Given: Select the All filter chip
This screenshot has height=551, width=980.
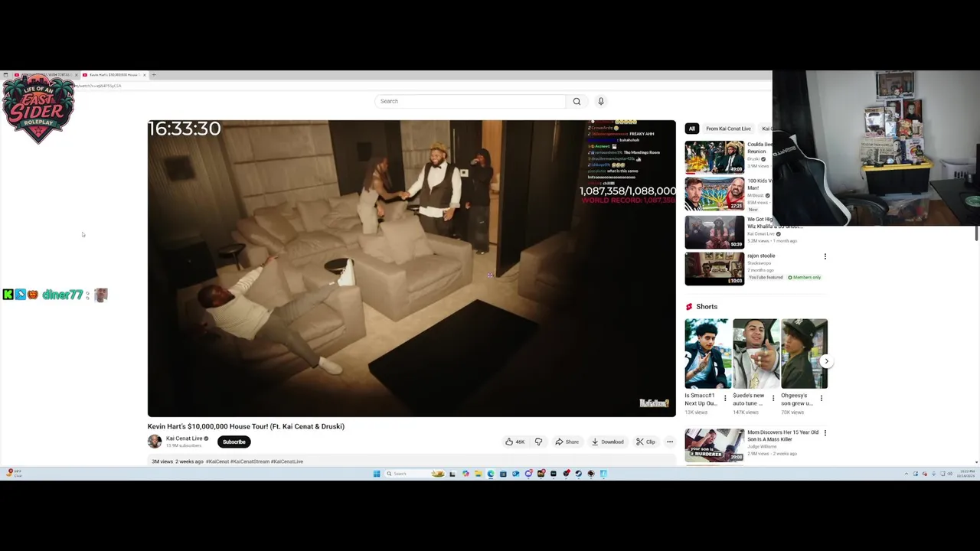Looking at the screenshot, I should pos(692,129).
